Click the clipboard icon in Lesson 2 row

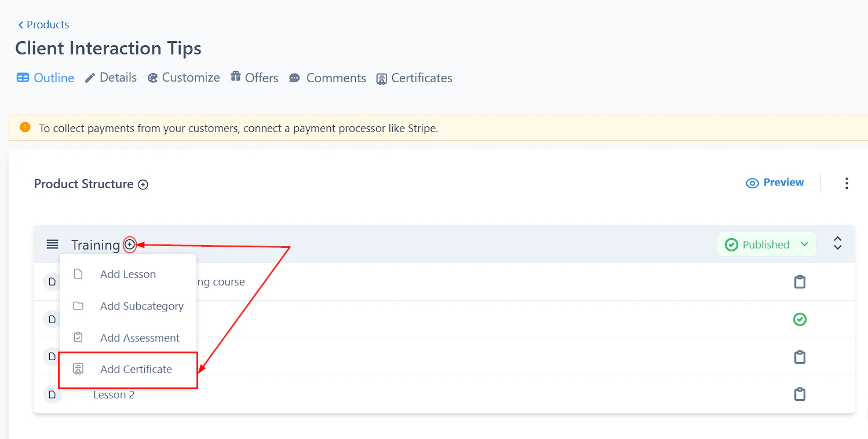click(x=800, y=394)
